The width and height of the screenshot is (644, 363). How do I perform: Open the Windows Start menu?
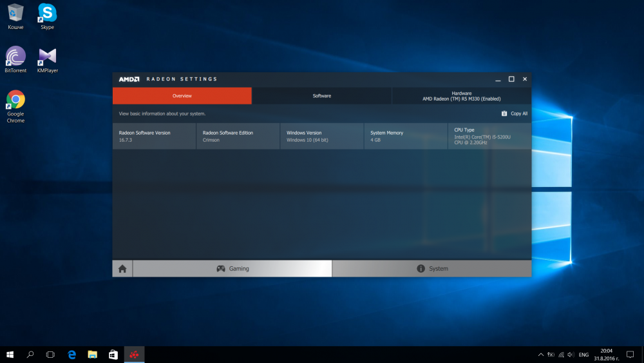(x=10, y=355)
